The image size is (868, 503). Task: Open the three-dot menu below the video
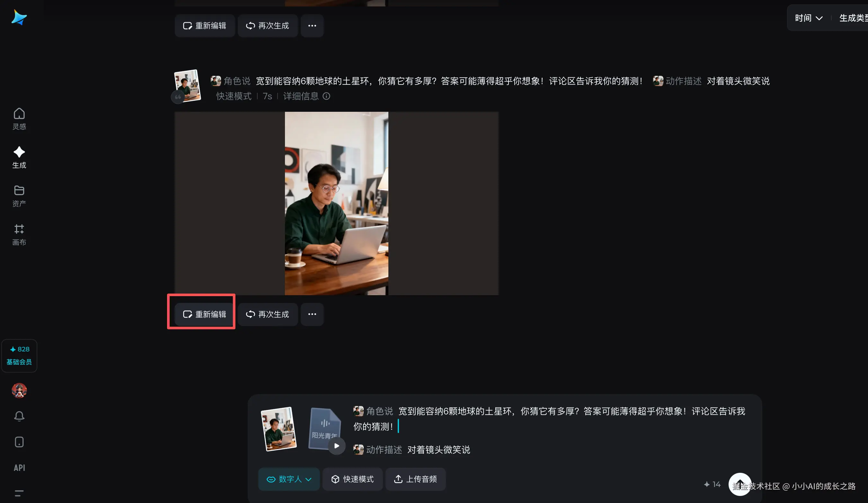[x=312, y=314]
